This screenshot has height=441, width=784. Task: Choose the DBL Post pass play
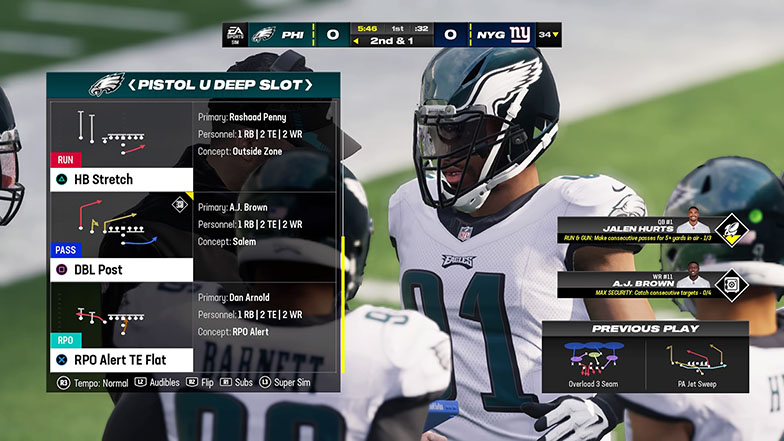click(x=120, y=269)
